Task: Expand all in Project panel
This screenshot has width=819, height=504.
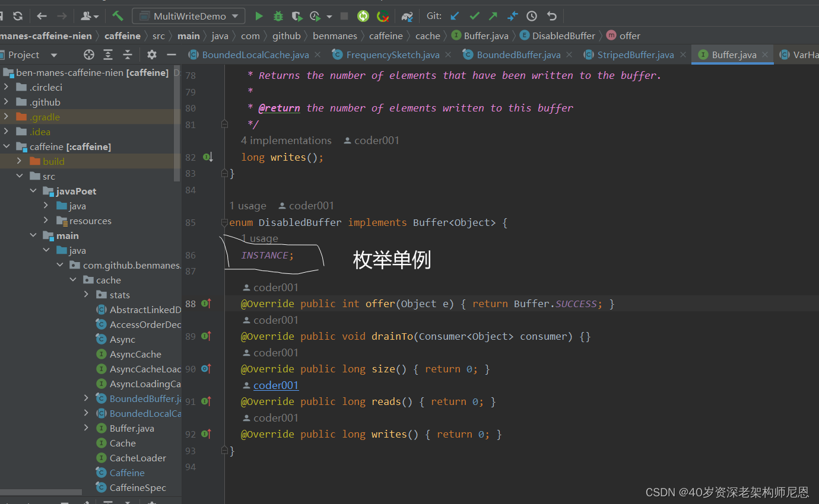Action: [x=108, y=55]
